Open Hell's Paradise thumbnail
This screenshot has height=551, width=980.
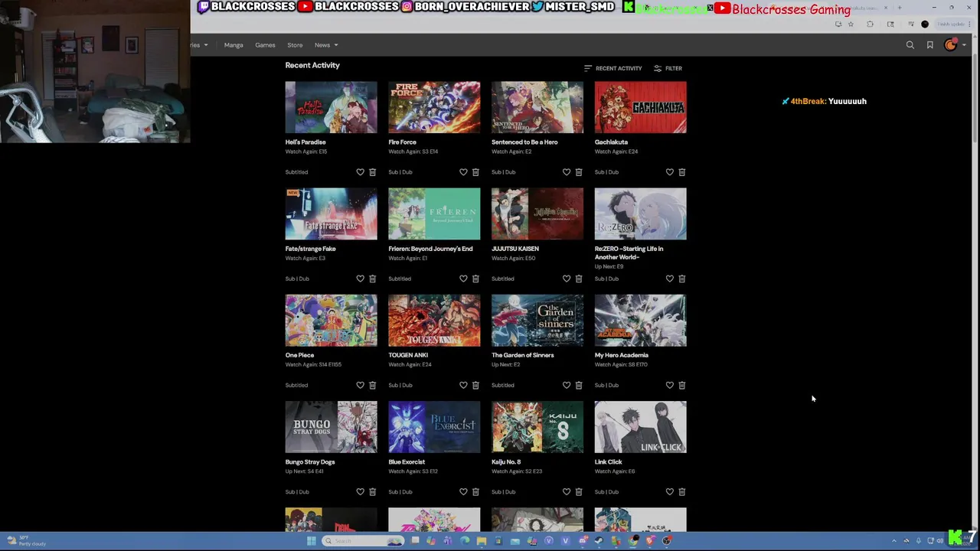(332, 107)
